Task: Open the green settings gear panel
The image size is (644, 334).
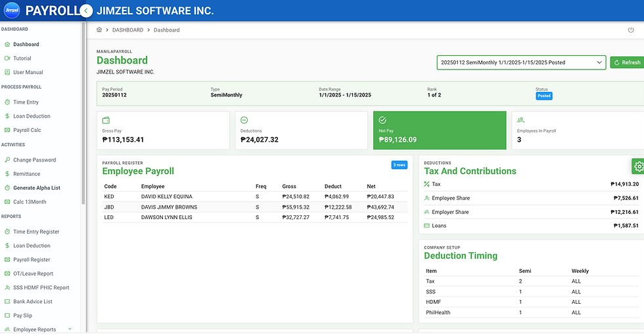Action: (639, 166)
